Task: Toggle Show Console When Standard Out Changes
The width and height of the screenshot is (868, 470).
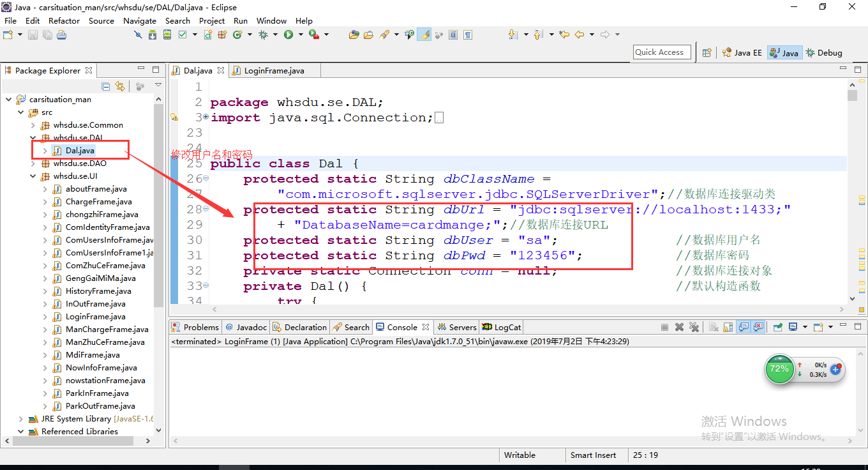Action: click(744, 327)
